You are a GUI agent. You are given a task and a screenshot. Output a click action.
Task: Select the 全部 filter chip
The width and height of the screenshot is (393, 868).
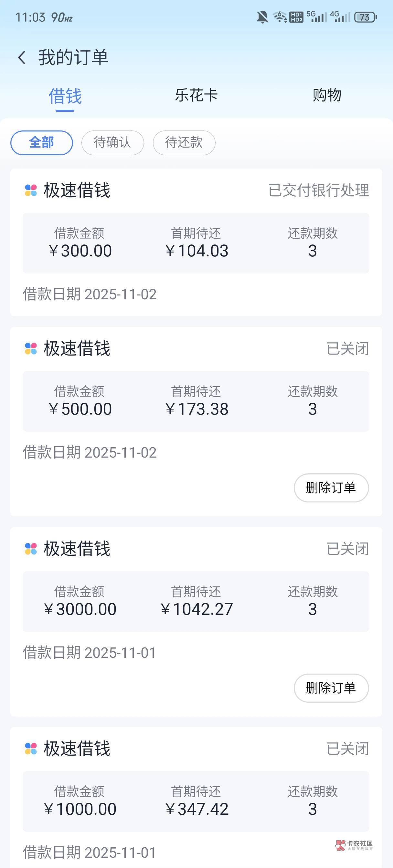pyautogui.click(x=41, y=142)
